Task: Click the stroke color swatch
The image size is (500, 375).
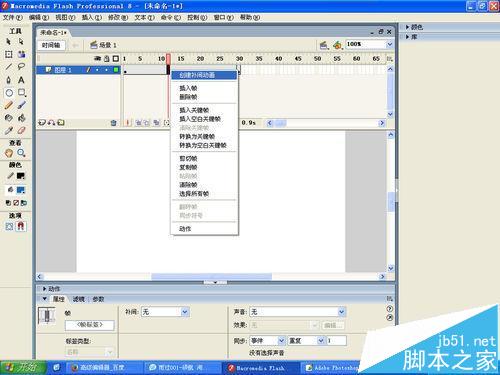Action: 21,176
